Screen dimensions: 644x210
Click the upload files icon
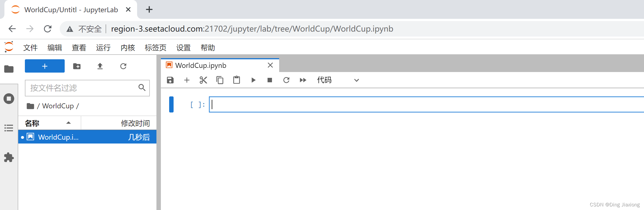click(x=100, y=66)
